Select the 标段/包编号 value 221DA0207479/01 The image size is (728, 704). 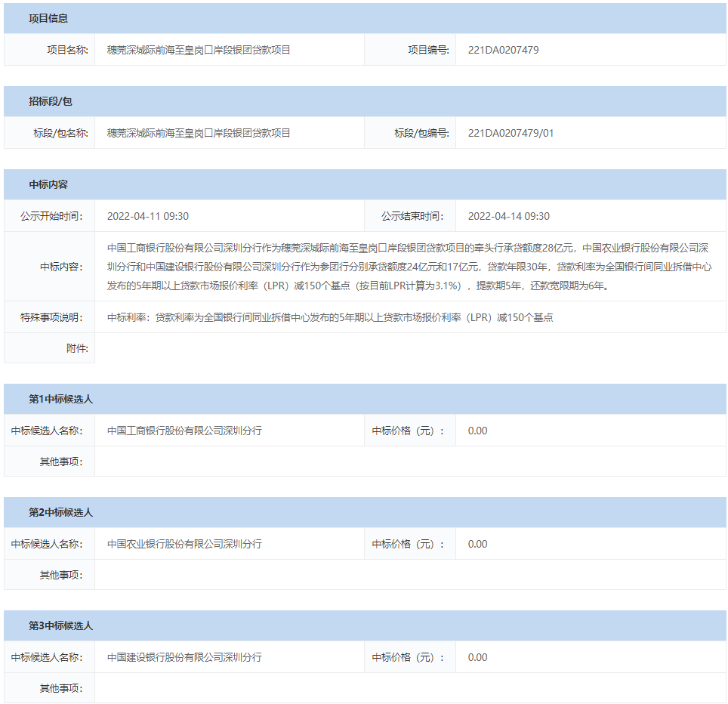point(511,133)
